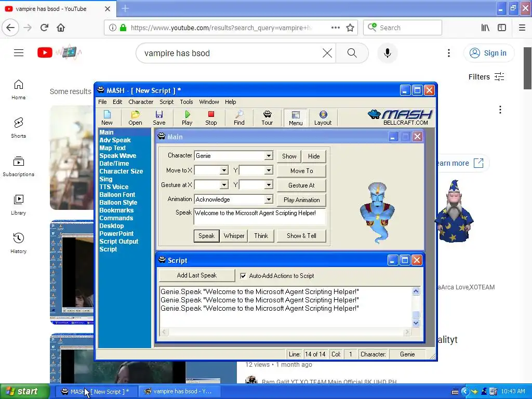Click the New script toolbar icon
Screen dimensions: 532x399
pyautogui.click(x=107, y=118)
